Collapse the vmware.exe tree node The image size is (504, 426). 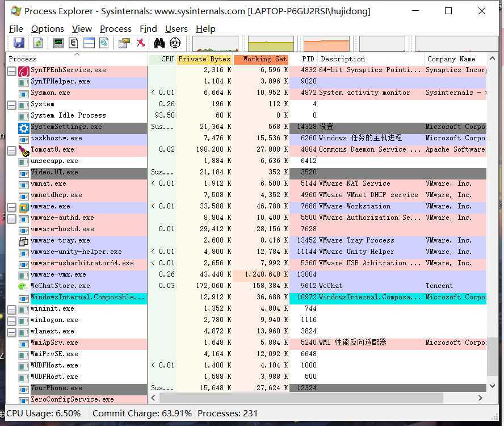click(11, 207)
